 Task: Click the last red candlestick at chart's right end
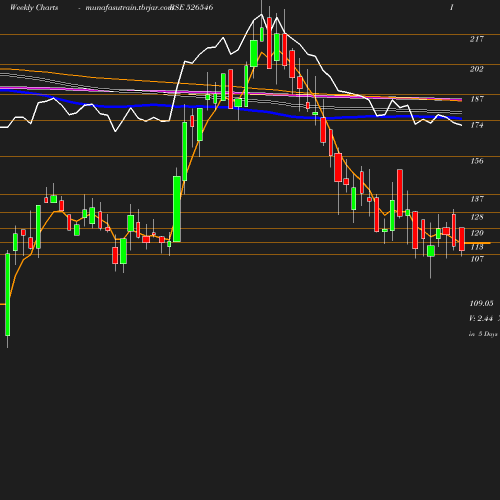462,239
